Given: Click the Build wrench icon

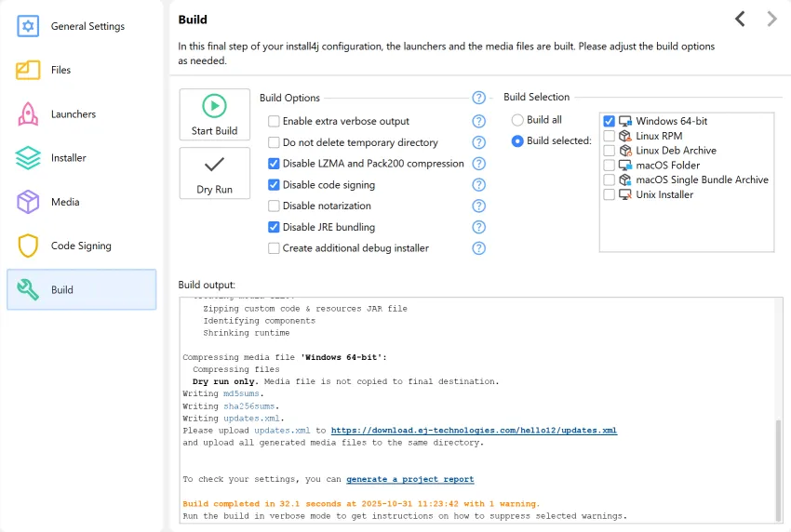Looking at the screenshot, I should 28,289.
